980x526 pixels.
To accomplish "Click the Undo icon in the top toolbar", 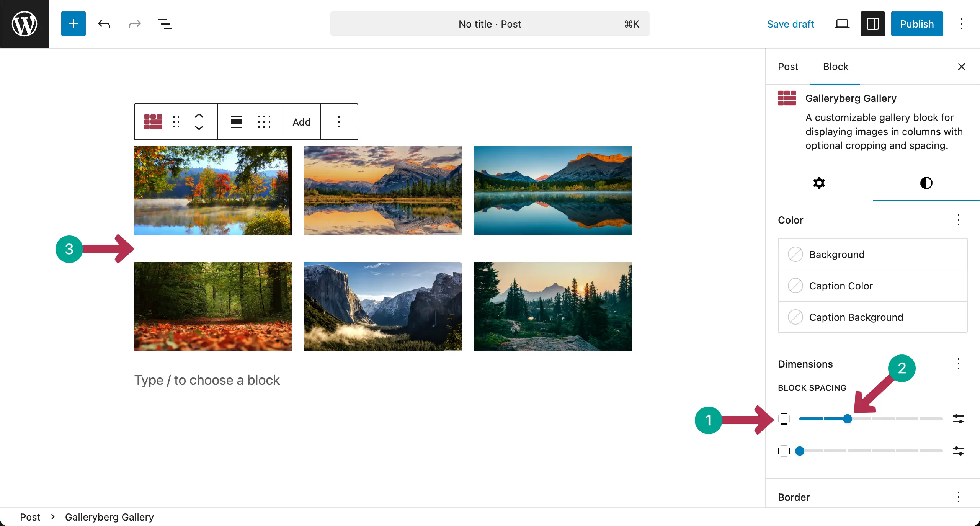I will 104,24.
